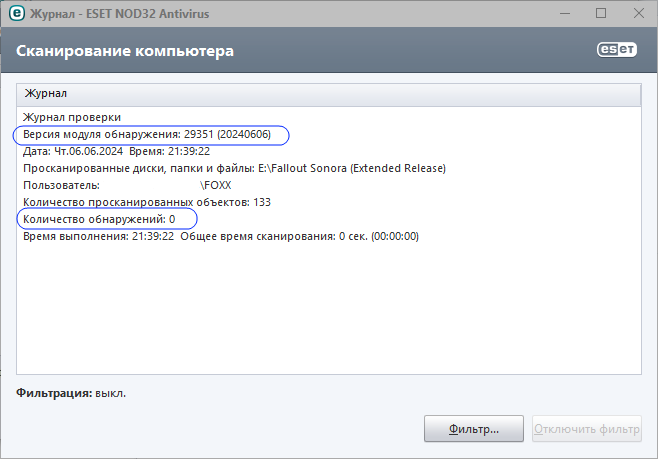Screen dimensions: 658x459
Task: Select the Журнал проверки log line
Action: tap(72, 117)
